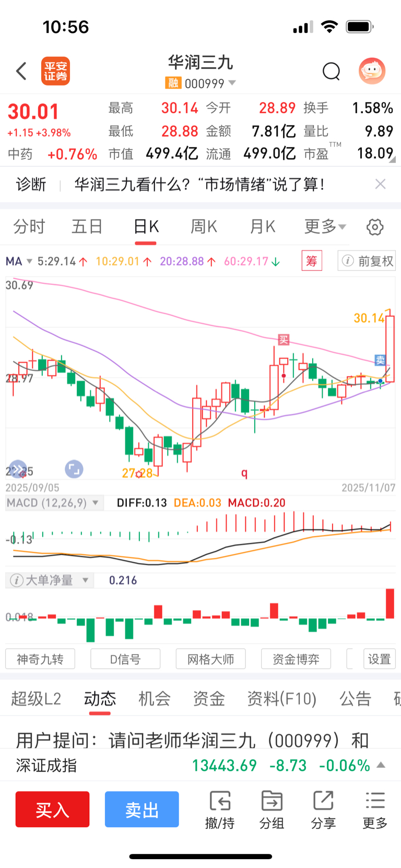
Task: Expand stock code 000999 dropdown
Action: [232, 83]
